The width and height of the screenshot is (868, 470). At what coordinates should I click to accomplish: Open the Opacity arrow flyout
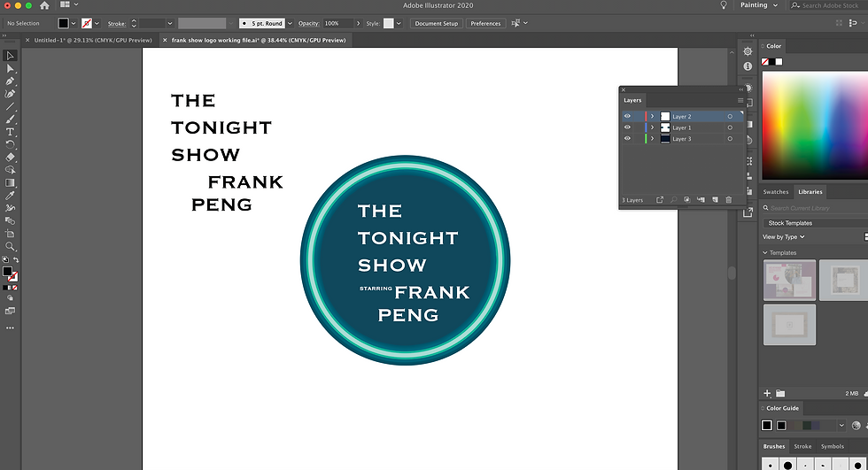(x=358, y=23)
